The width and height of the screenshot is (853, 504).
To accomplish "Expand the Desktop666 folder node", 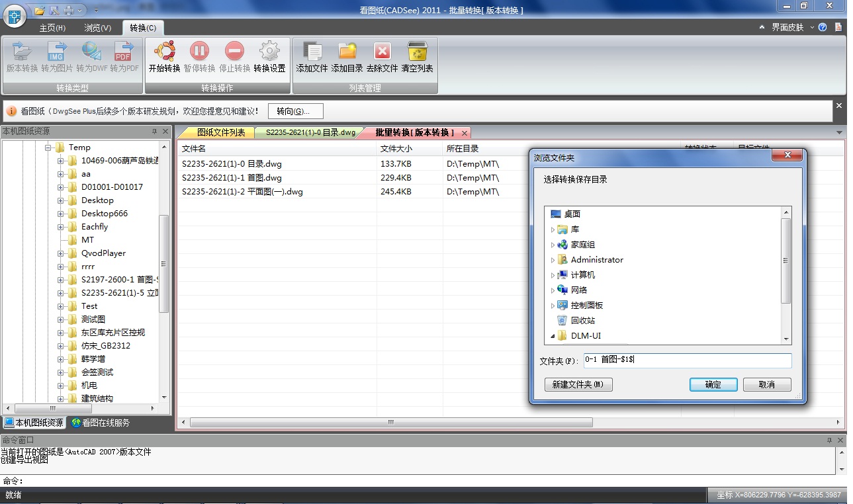I will click(x=61, y=214).
